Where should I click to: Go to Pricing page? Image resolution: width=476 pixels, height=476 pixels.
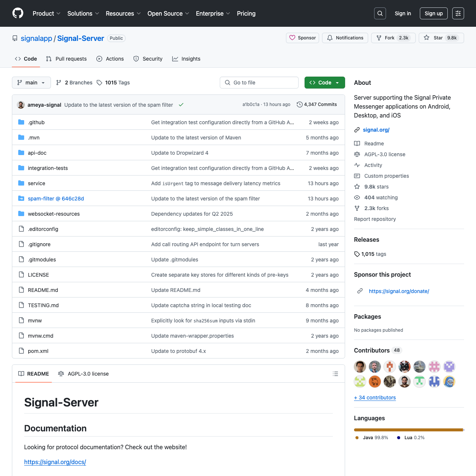click(x=246, y=13)
